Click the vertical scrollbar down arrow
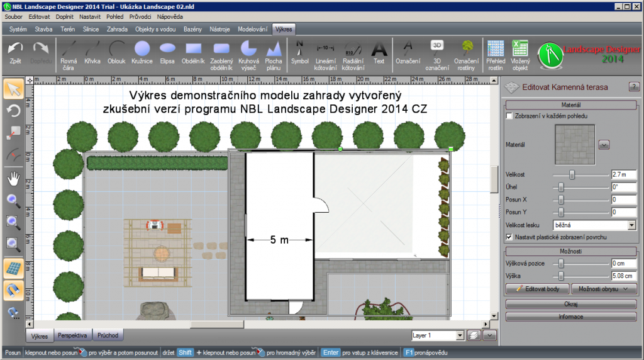 pos(494,316)
